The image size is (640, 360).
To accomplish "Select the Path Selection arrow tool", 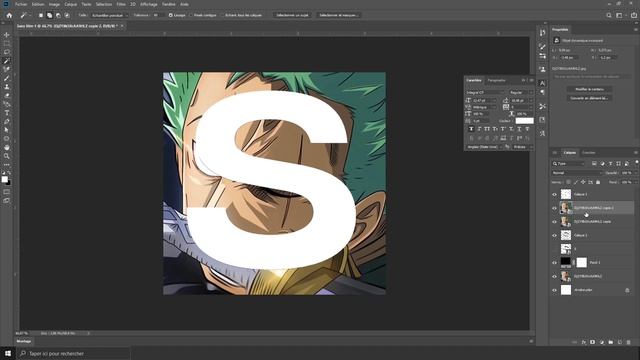I will click(7, 130).
